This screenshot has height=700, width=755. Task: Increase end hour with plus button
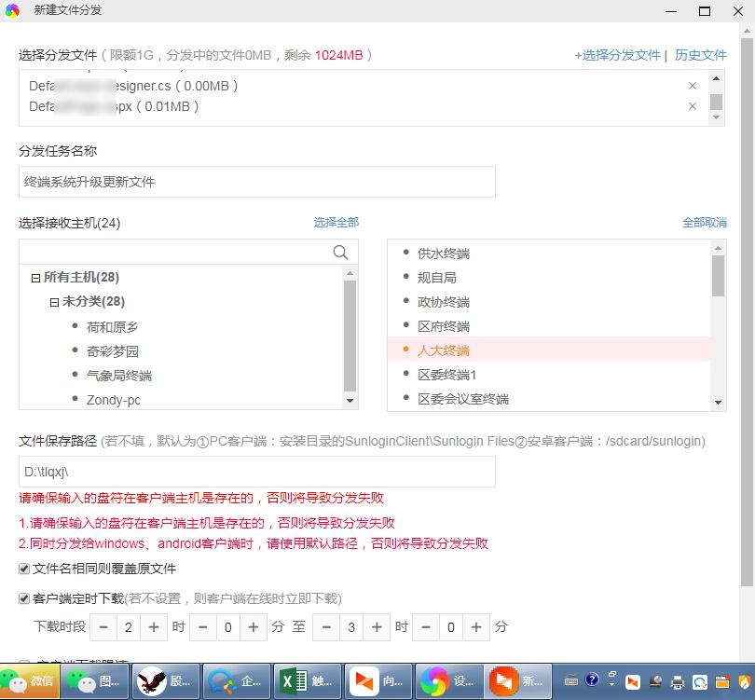(x=377, y=627)
